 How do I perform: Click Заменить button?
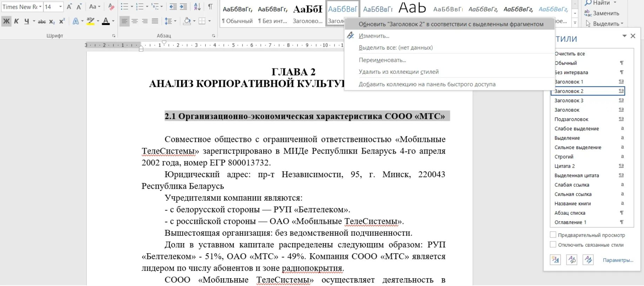point(602,13)
